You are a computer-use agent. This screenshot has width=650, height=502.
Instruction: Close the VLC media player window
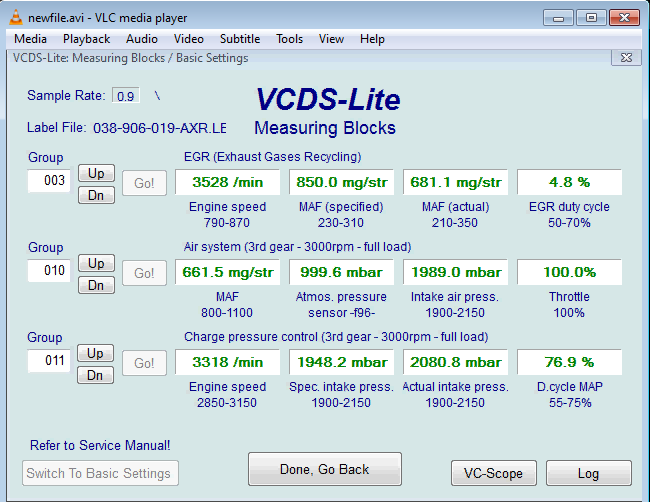624,18
